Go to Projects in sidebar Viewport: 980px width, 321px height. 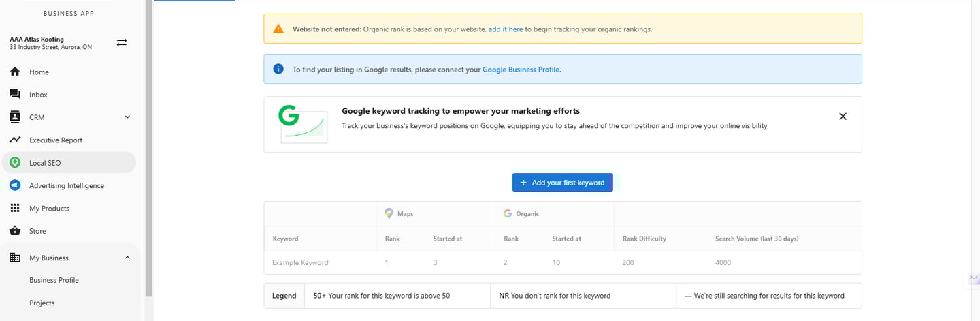click(x=42, y=303)
